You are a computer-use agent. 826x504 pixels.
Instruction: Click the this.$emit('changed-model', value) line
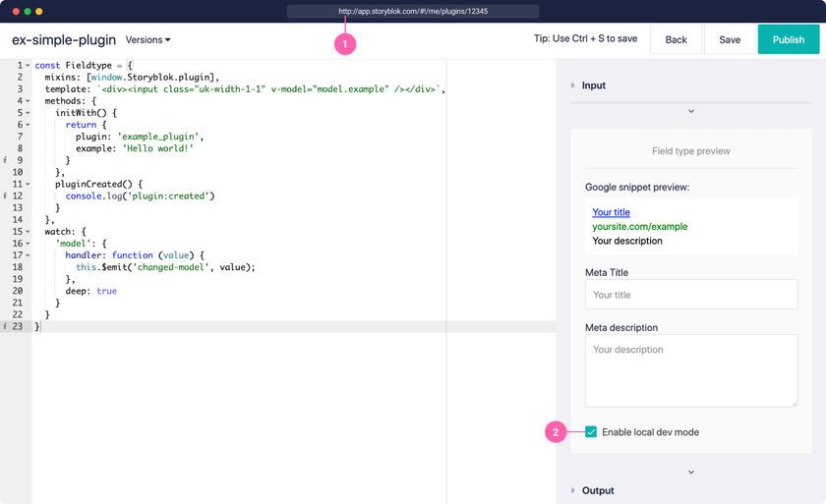[165, 267]
